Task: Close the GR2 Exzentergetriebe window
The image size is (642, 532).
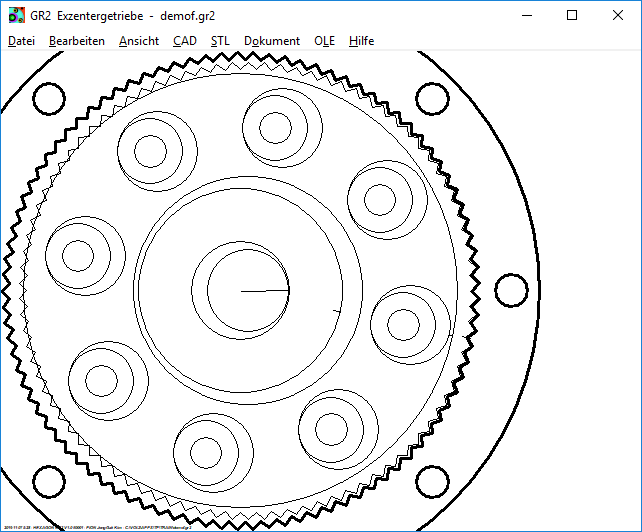Action: tap(618, 16)
